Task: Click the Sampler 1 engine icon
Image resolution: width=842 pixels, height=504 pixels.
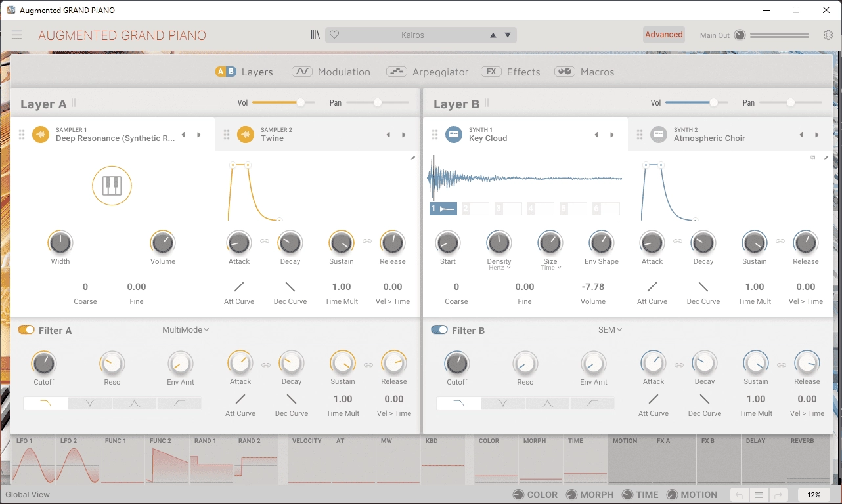Action: click(x=41, y=135)
